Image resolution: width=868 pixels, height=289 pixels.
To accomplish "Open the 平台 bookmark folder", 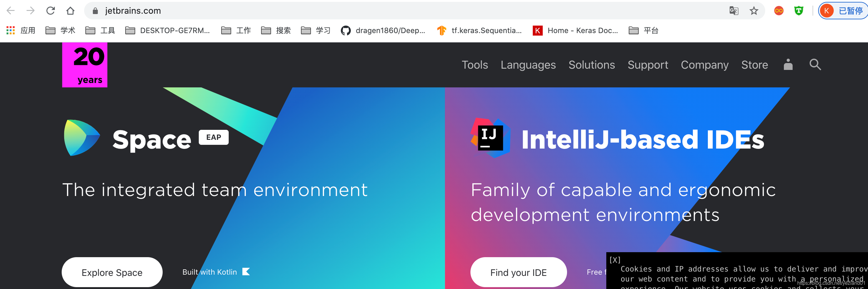I will point(644,30).
